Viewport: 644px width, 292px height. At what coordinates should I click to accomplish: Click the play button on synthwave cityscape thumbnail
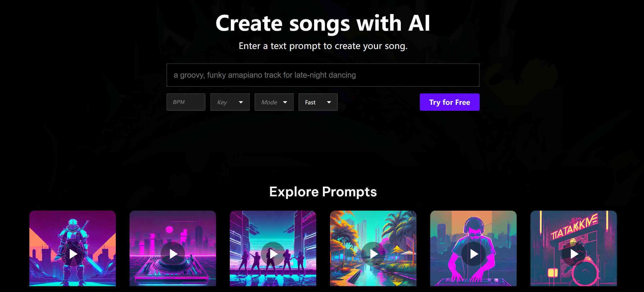[x=173, y=253]
